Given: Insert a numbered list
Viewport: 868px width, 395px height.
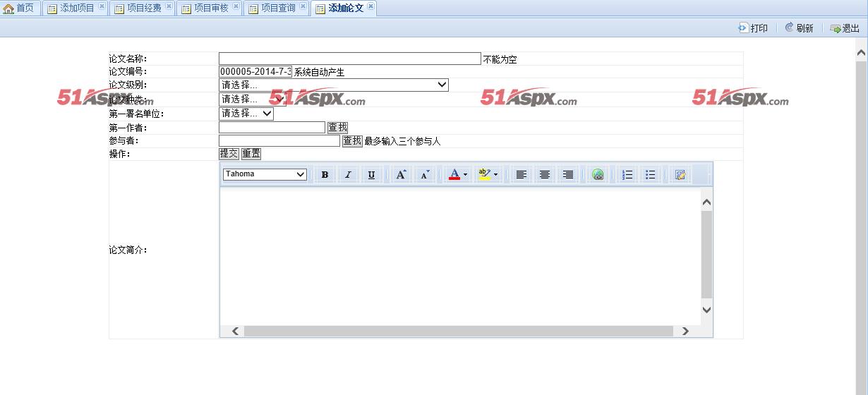Looking at the screenshot, I should coord(627,175).
